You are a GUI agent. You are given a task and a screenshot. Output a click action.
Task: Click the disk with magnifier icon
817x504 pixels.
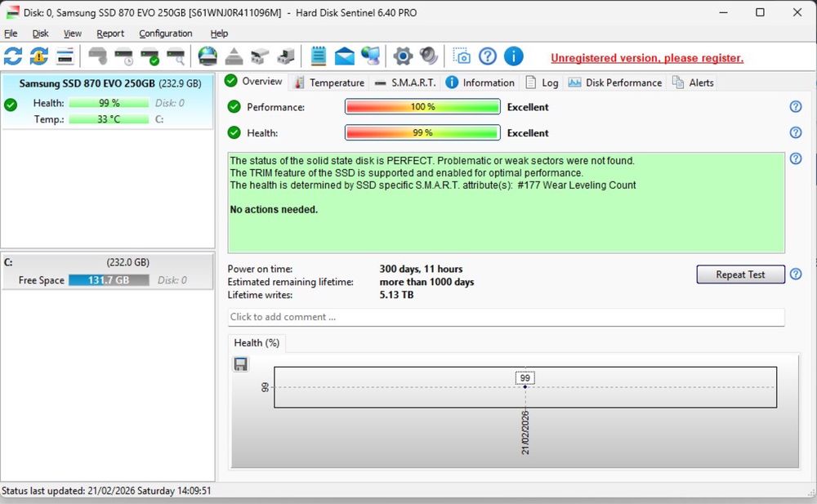point(176,56)
